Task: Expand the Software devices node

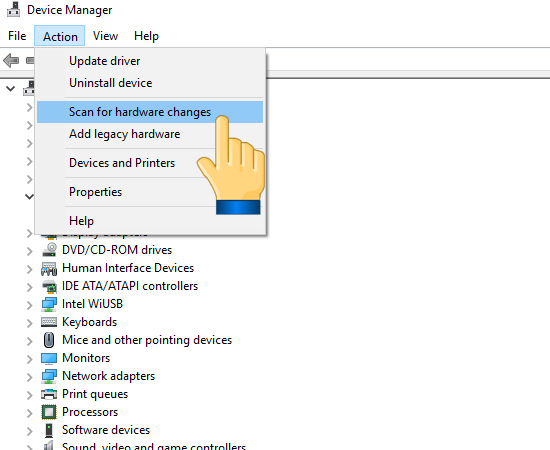Action: click(29, 431)
